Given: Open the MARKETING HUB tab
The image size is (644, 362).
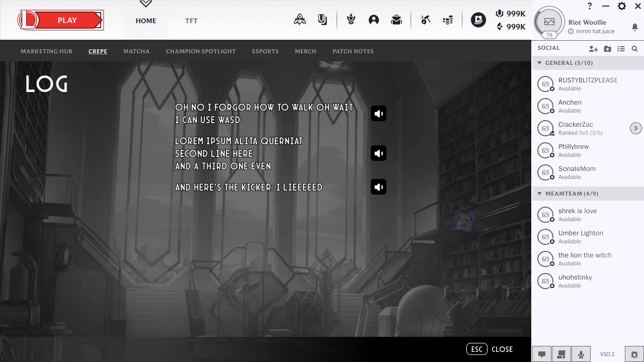Looking at the screenshot, I should 46,51.
